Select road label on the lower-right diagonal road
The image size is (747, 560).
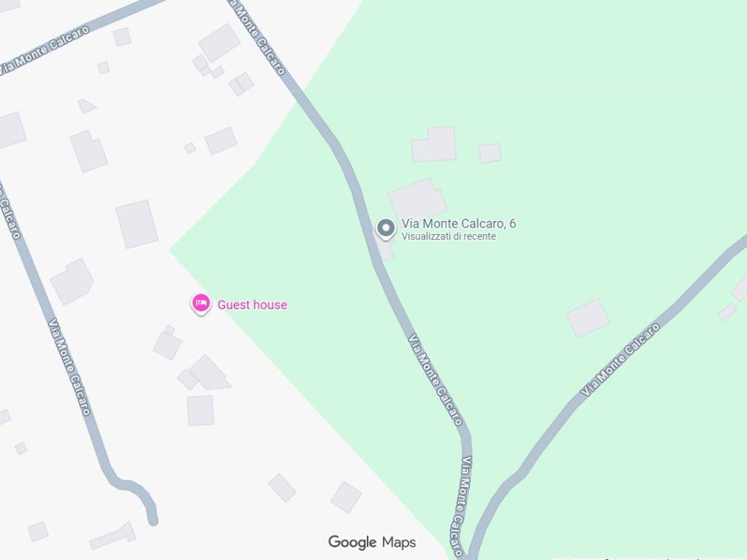[x=620, y=359]
